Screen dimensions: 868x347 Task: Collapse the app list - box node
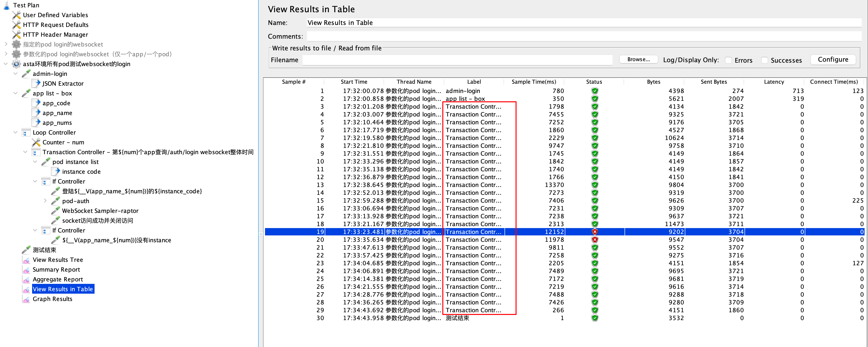[x=15, y=93]
